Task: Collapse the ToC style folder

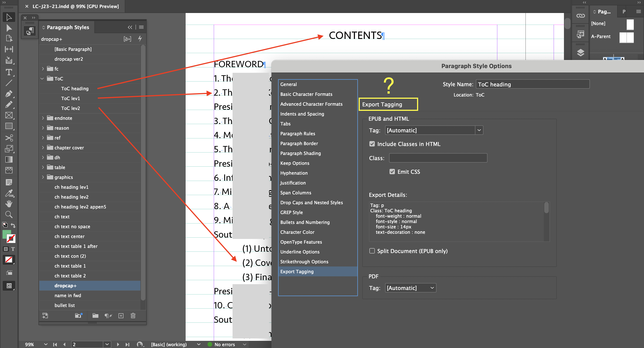Action: tap(42, 78)
